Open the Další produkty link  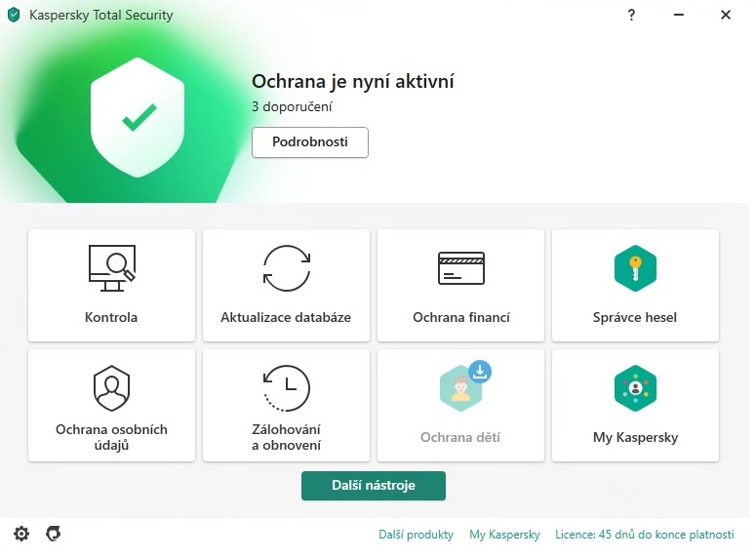pos(417,535)
